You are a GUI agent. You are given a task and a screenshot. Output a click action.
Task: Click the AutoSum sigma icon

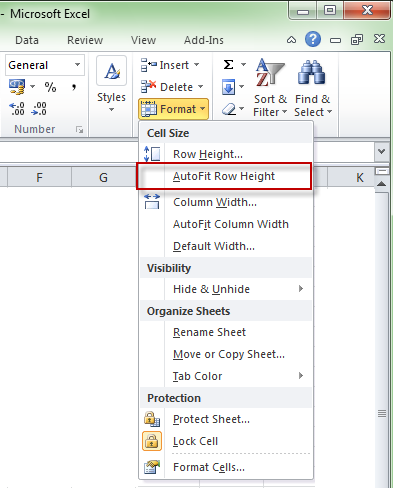[228, 64]
